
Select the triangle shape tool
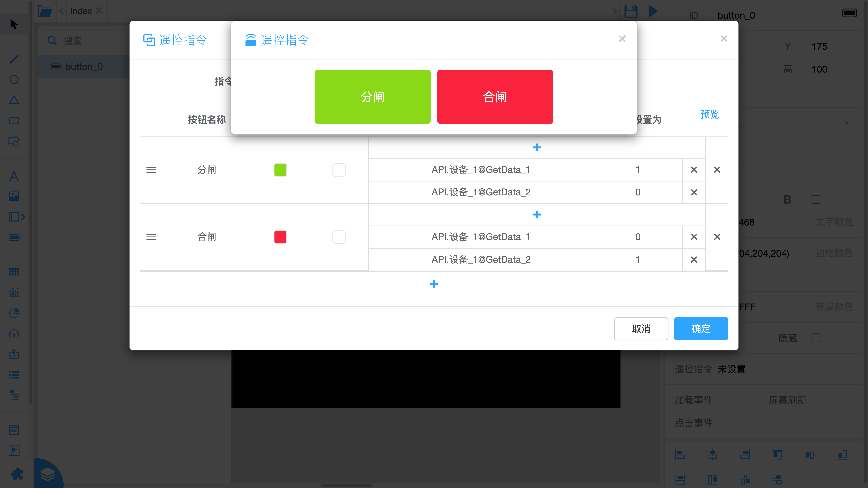[x=14, y=100]
